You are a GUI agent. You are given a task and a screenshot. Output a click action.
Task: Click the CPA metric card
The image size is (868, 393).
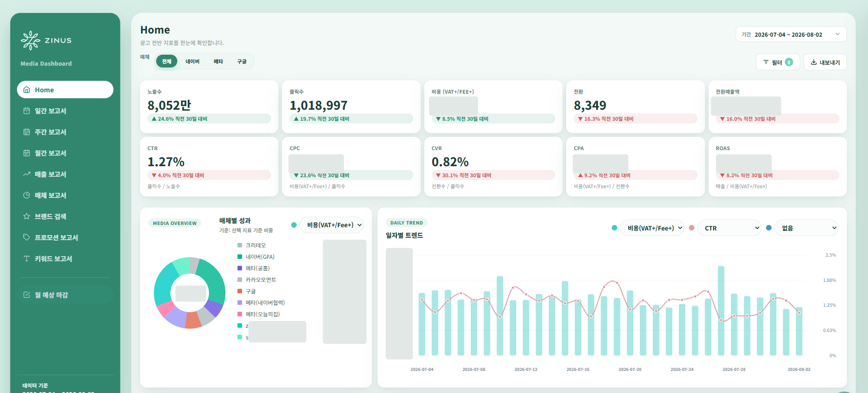pos(636,167)
